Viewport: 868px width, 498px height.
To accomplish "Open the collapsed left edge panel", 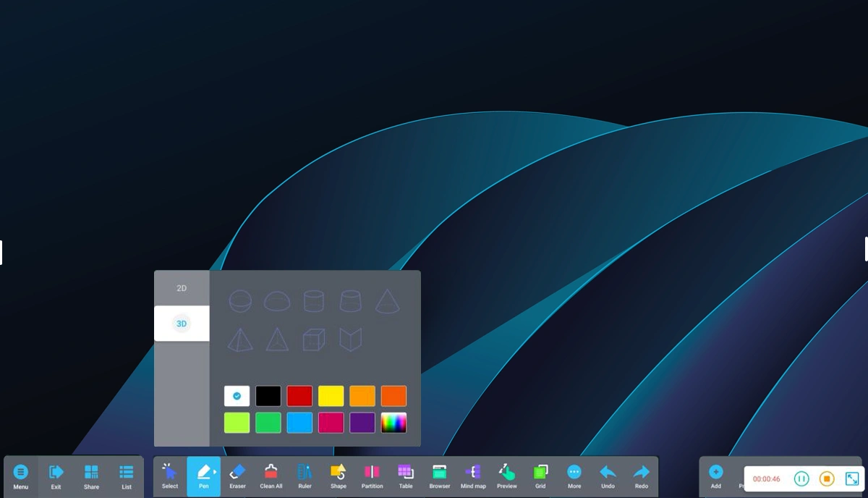I will pyautogui.click(x=1, y=252).
